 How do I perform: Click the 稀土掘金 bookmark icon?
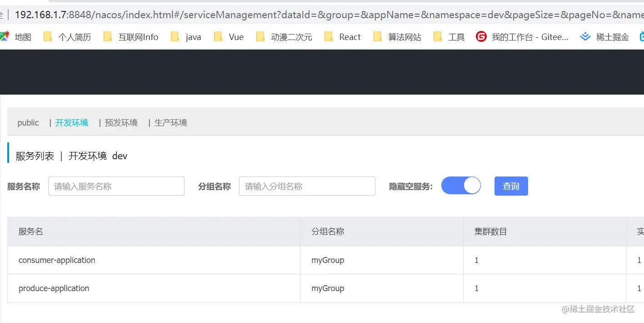click(585, 37)
